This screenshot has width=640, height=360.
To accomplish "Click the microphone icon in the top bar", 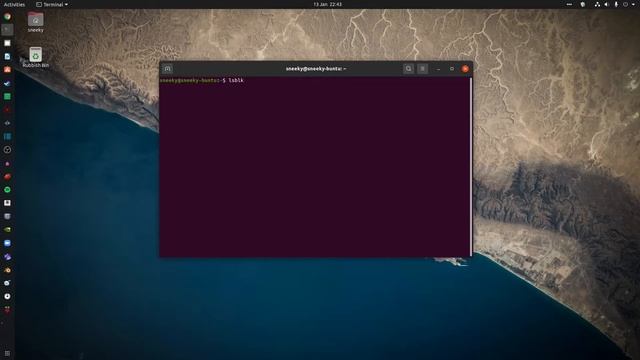I will coord(616,4).
